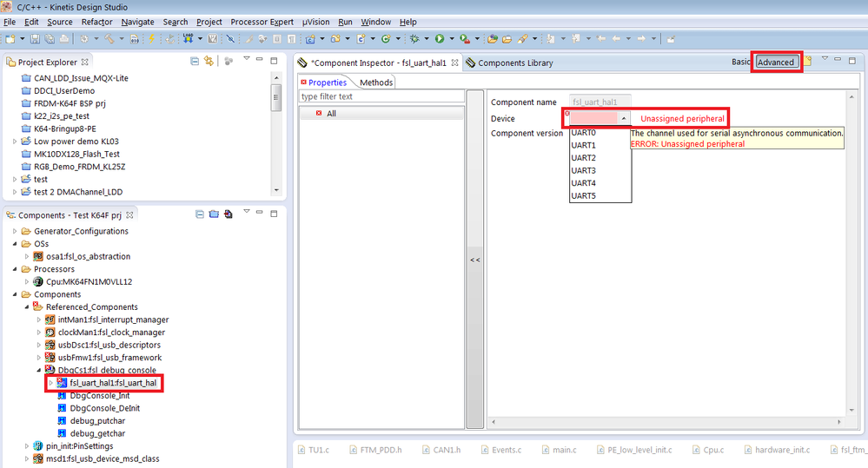The width and height of the screenshot is (868, 468).
Task: Click the Save icon in toolbar
Action: (35, 39)
